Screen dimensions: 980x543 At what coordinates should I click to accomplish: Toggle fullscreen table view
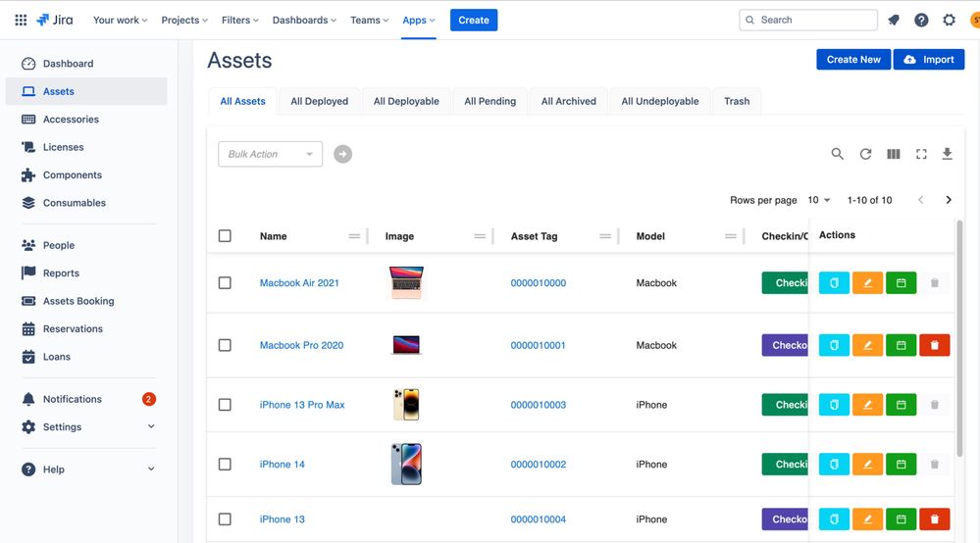point(921,154)
